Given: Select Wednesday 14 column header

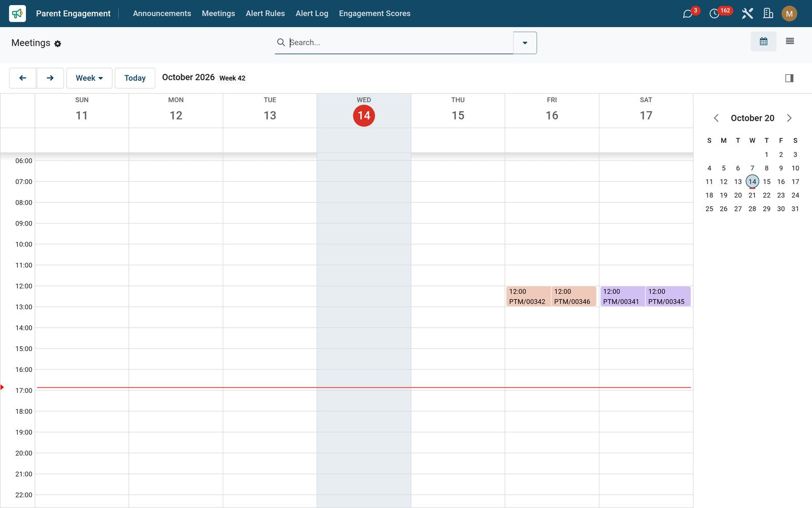Looking at the screenshot, I should (x=364, y=110).
